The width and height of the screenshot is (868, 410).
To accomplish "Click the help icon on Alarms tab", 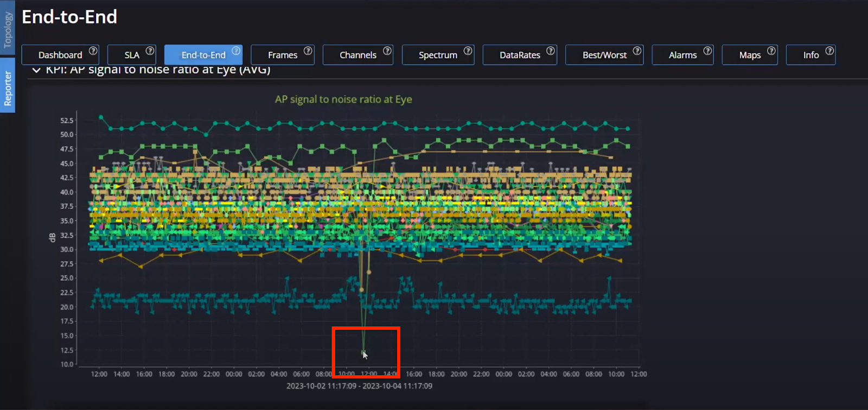I will (707, 51).
